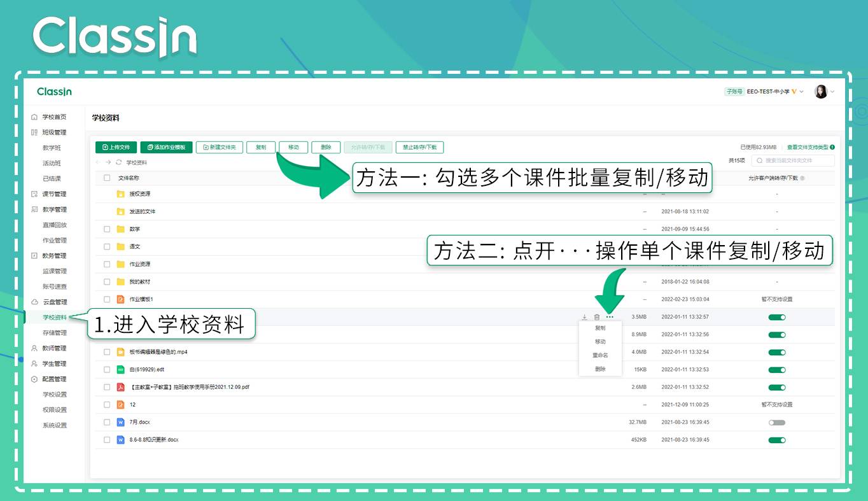Choose 删除 from the popup menu
Screen dimensions: 868x501
point(600,369)
